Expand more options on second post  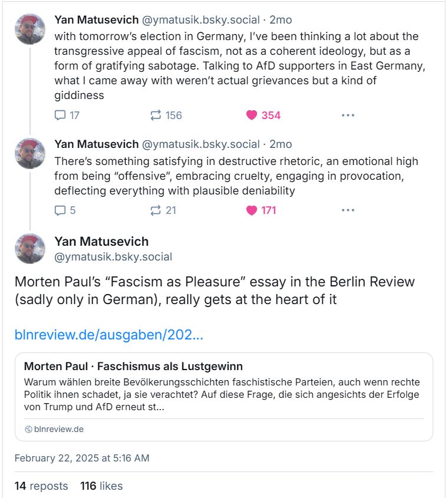click(x=348, y=210)
